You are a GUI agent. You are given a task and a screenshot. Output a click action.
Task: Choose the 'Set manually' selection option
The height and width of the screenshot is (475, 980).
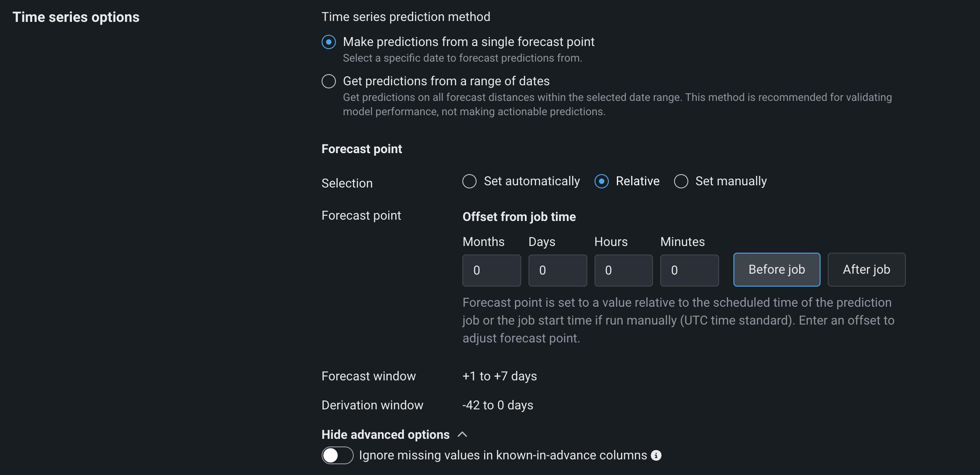click(x=681, y=181)
